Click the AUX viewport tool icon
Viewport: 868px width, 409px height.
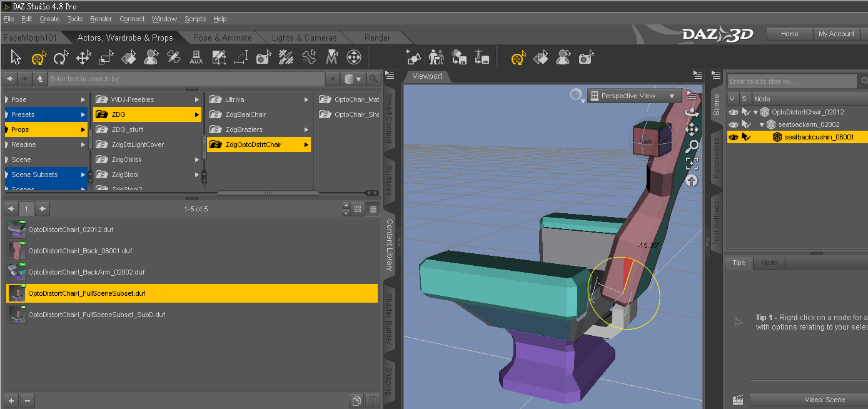(x=196, y=58)
